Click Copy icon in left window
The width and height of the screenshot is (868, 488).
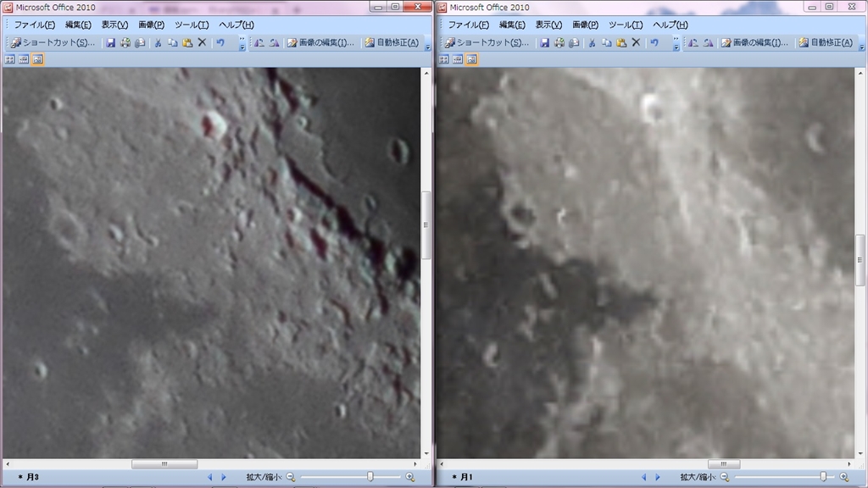coord(173,42)
